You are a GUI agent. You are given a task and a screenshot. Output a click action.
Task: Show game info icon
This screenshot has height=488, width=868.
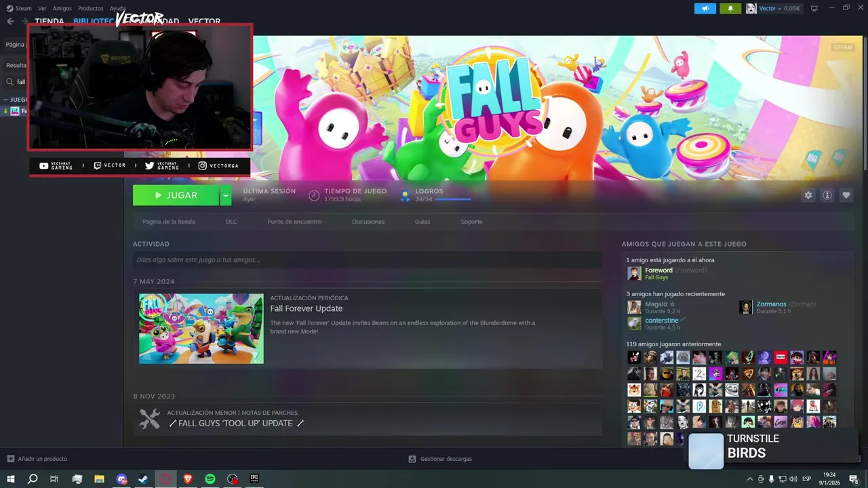point(827,195)
